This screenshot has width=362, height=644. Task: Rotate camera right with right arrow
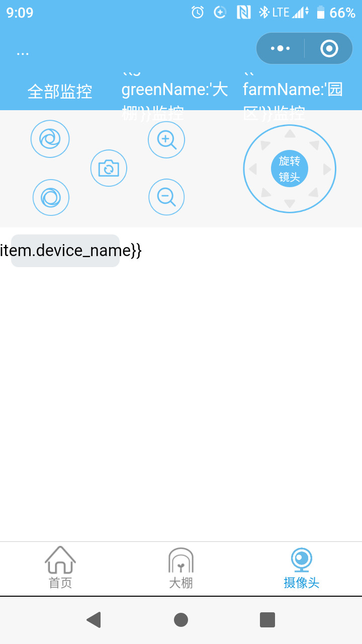[x=327, y=169]
